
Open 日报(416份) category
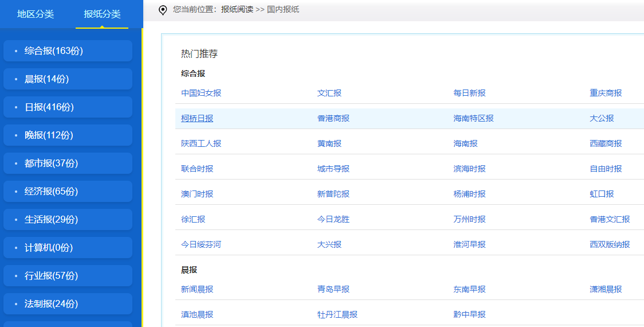pos(68,107)
